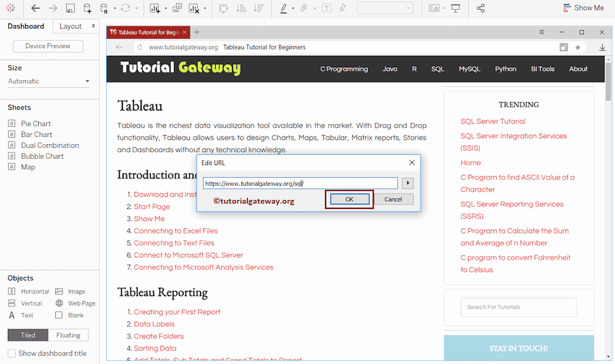Screen dimensions: 615x364
Task: Click the Search For Tutorials field
Action: coord(519,307)
